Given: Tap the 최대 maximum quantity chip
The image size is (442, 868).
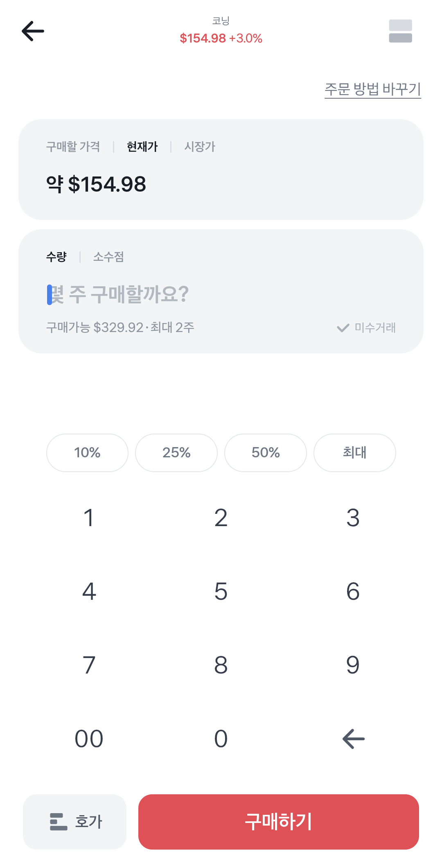Looking at the screenshot, I should tap(354, 452).
